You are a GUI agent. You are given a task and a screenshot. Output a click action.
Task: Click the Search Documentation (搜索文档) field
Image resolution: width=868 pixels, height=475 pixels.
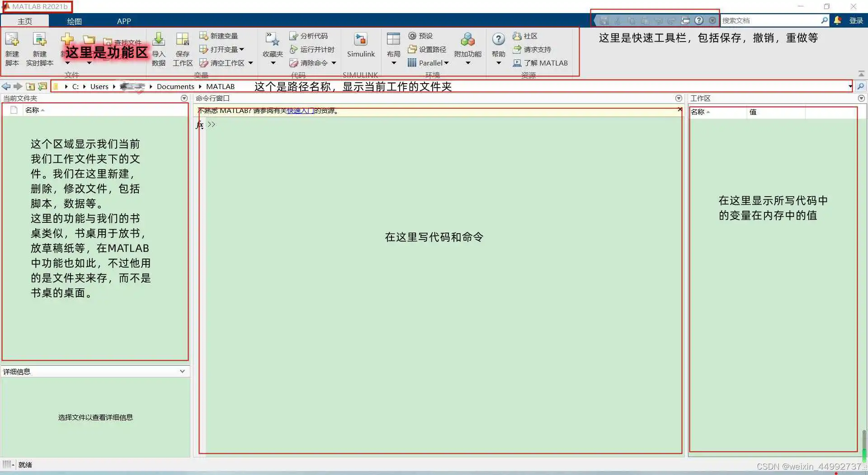pyautogui.click(x=770, y=20)
